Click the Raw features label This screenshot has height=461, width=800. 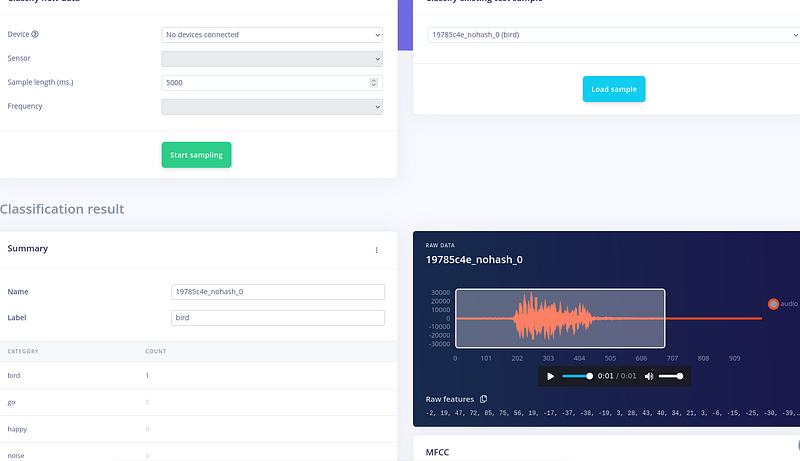[x=449, y=399]
